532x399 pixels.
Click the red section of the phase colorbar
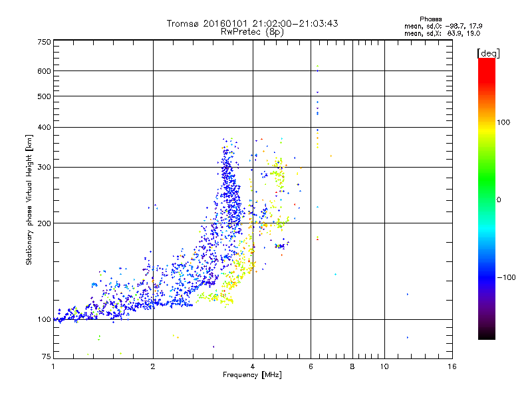click(x=487, y=70)
